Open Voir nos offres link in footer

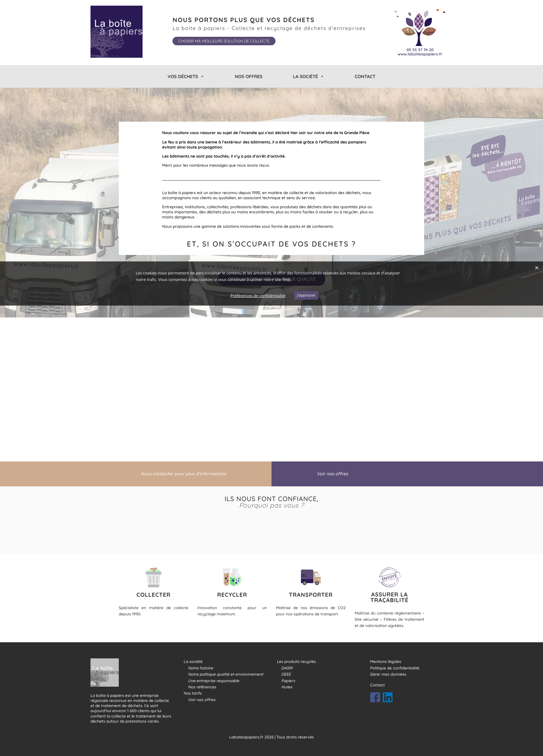(x=202, y=700)
